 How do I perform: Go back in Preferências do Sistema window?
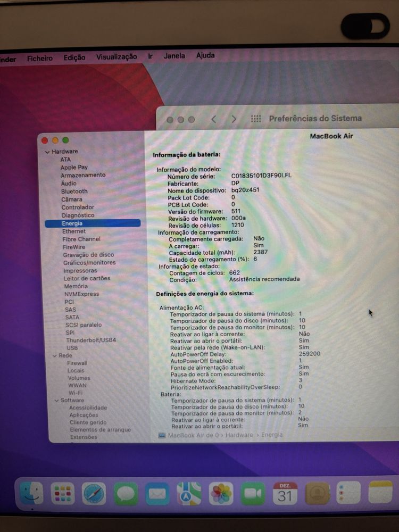pyautogui.click(x=213, y=119)
